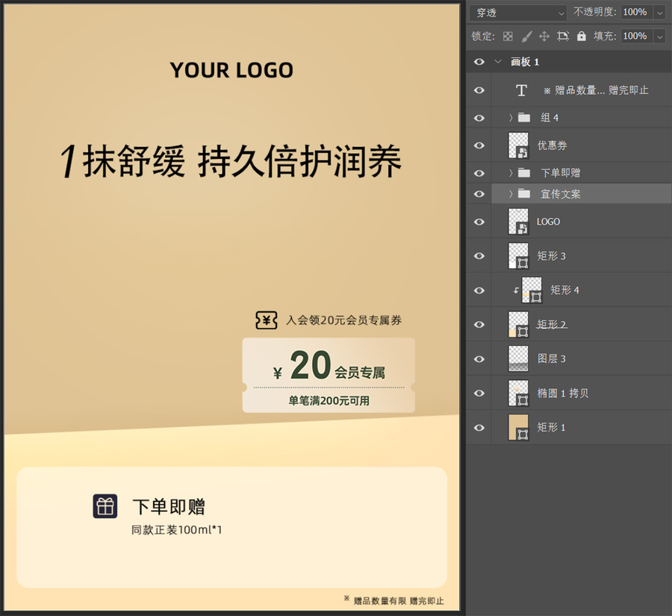The width and height of the screenshot is (672, 616).
Task: Select the 优惠券 layer thumbnail
Action: pyautogui.click(x=518, y=146)
